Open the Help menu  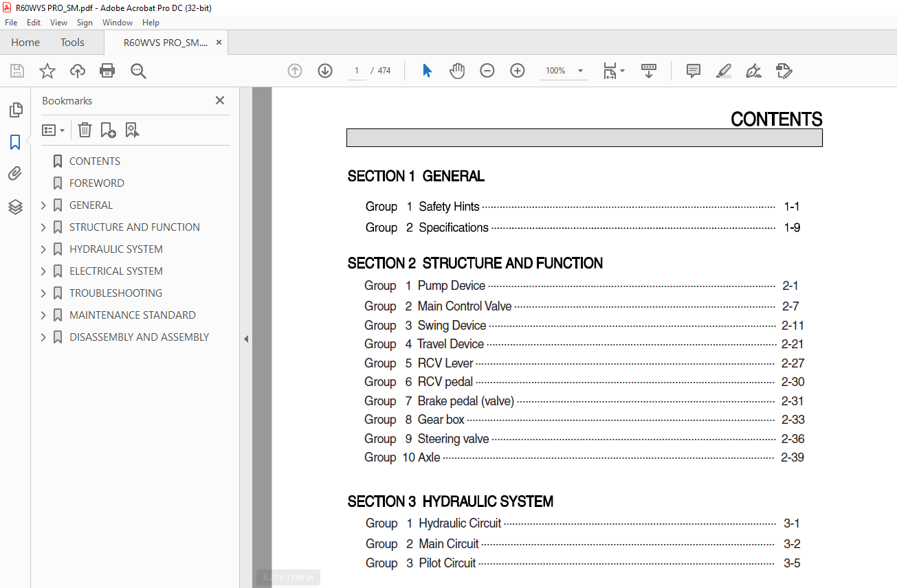[x=151, y=23]
